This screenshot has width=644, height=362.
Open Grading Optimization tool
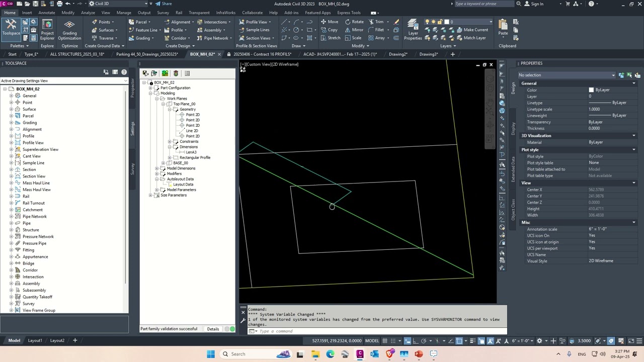69,30
